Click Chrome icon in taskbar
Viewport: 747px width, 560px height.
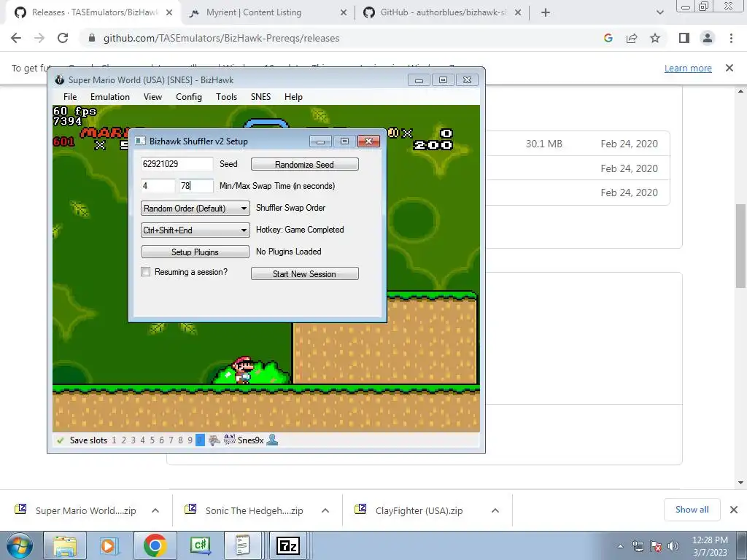click(x=154, y=545)
